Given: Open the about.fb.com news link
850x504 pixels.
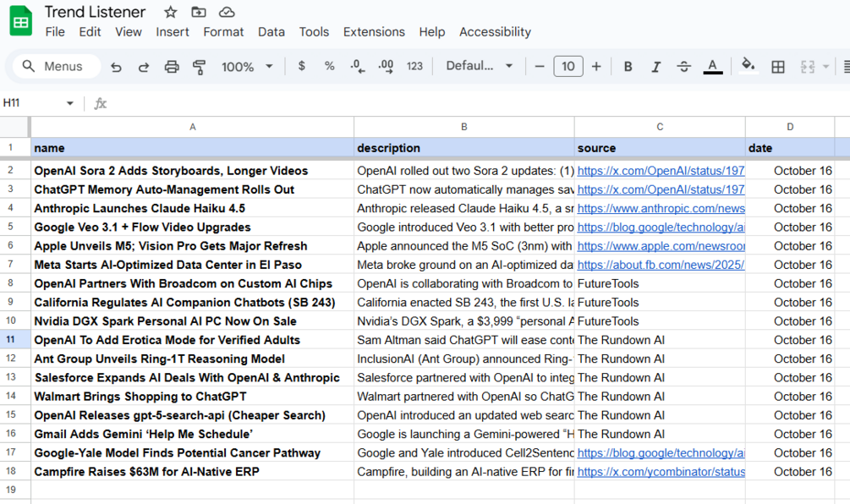Looking at the screenshot, I should coord(661,265).
